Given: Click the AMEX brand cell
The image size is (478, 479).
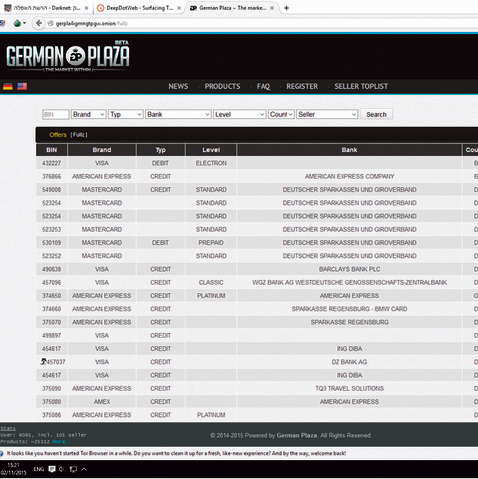Looking at the screenshot, I should pos(102,402).
